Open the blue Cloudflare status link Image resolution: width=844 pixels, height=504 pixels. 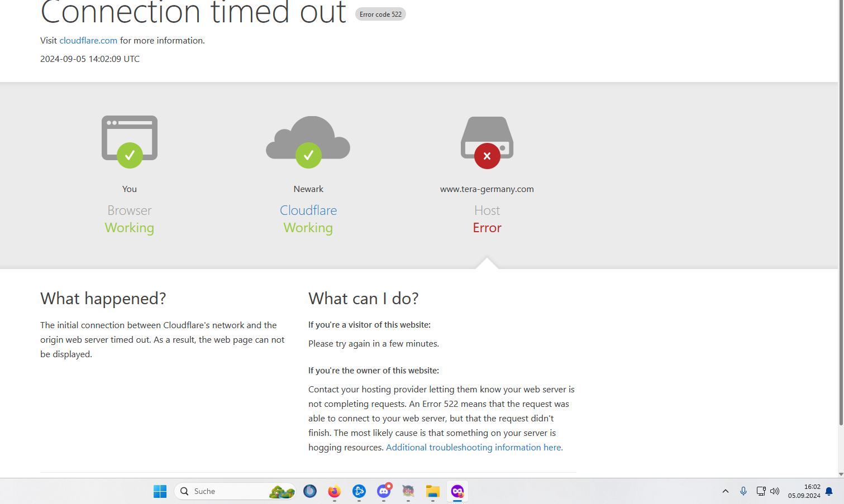tap(308, 210)
